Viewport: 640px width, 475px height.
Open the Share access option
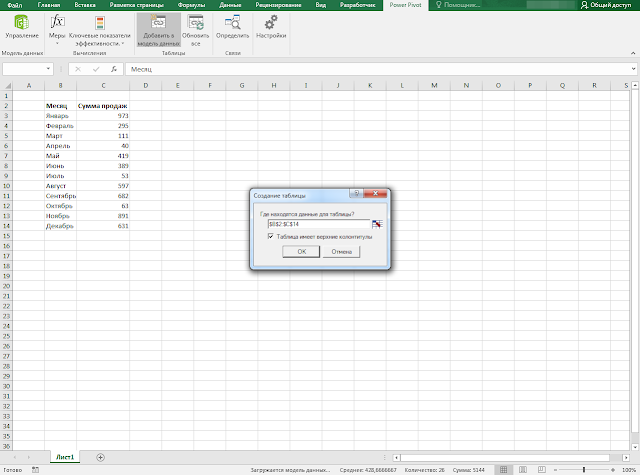pos(606,5)
